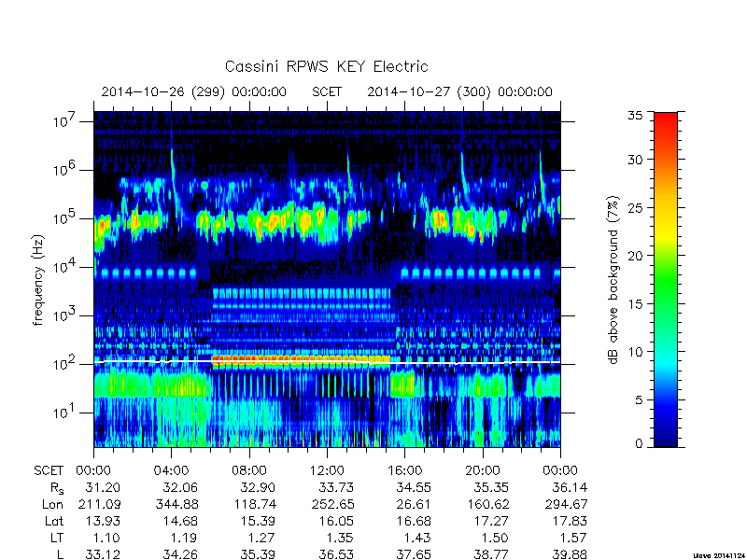Click the Lon value 118.74
The height and width of the screenshot is (560, 747).
point(255,504)
